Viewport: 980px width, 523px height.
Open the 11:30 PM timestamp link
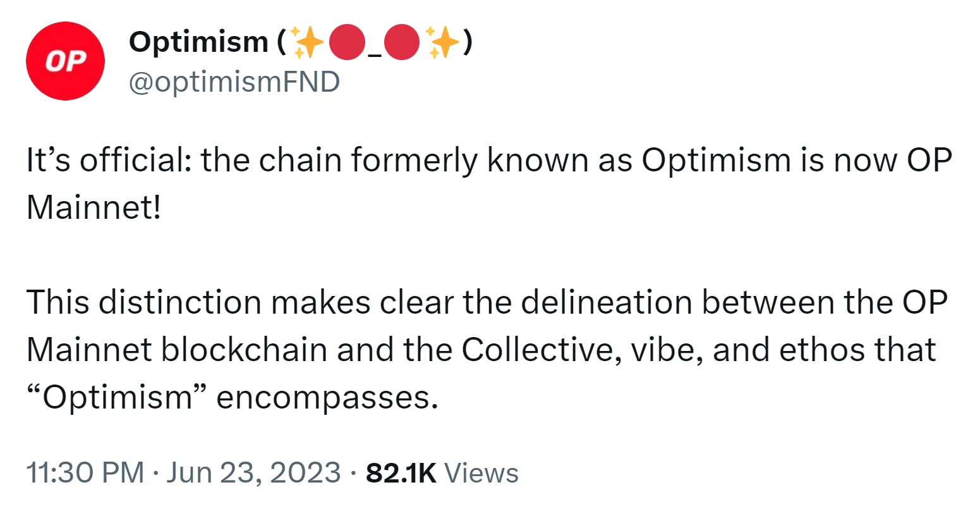[x=85, y=473]
